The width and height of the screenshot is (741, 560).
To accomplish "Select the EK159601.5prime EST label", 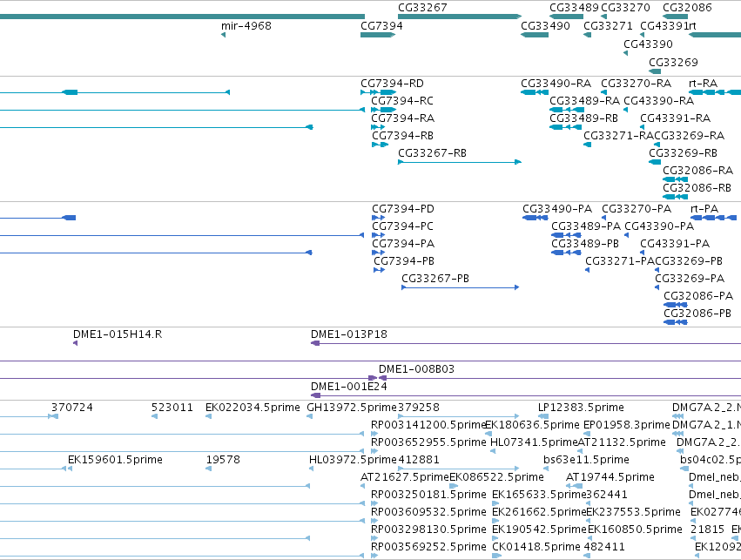I will tap(115, 461).
